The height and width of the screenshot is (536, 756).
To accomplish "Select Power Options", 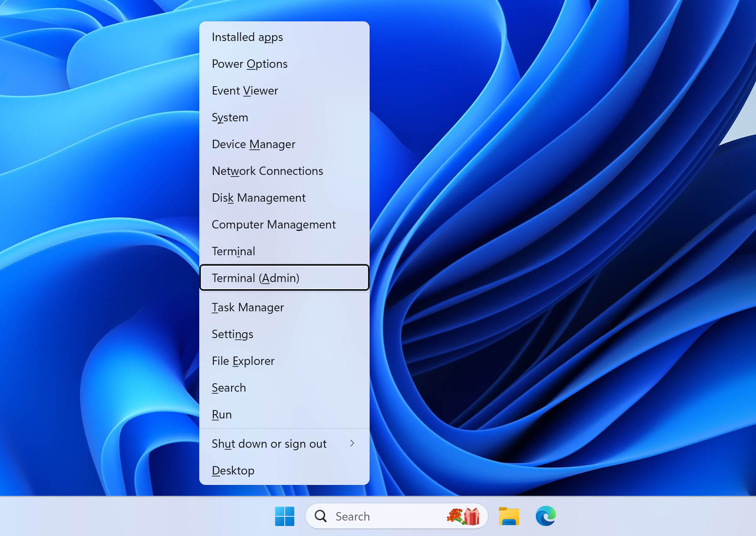I will click(x=285, y=64).
